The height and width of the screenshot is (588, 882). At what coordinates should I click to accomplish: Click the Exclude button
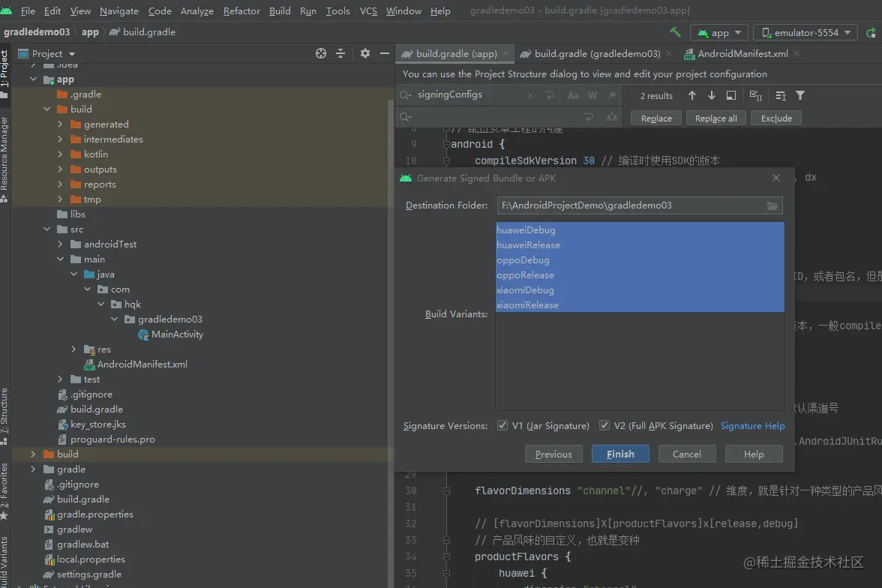(x=776, y=118)
